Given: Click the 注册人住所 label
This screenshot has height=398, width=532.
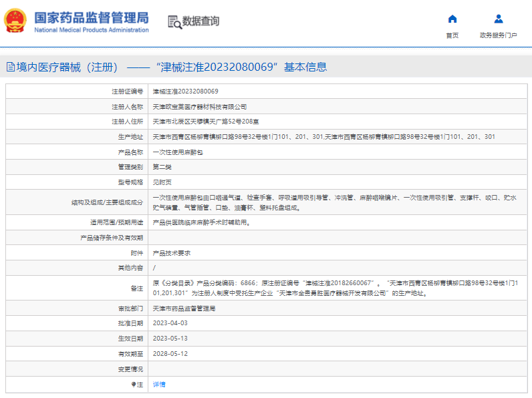Looking at the screenshot, I should click(x=127, y=122).
